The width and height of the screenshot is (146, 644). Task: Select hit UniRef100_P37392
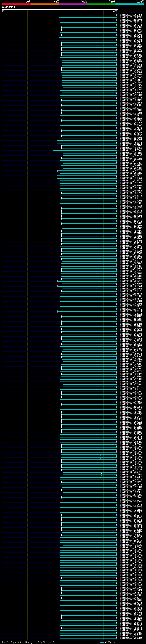tap(131, 369)
